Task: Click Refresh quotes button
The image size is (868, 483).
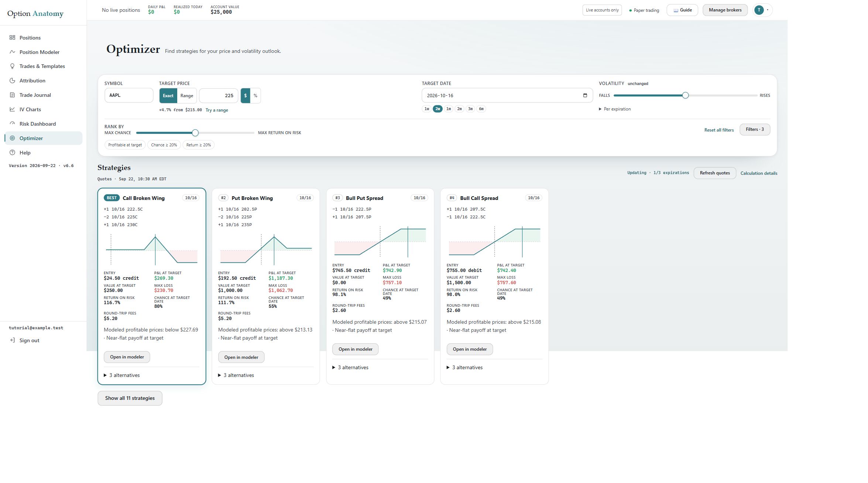Action: (715, 173)
